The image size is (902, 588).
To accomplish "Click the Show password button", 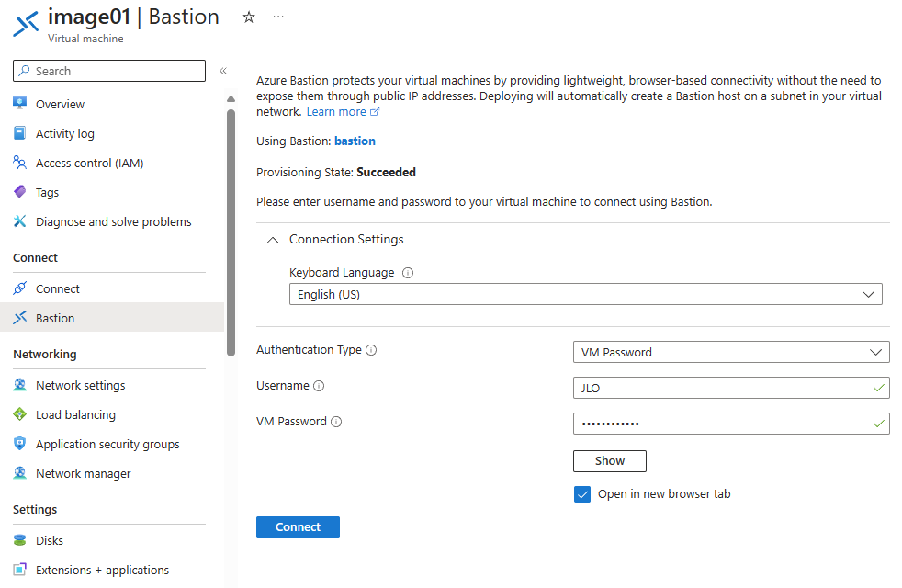I will (x=610, y=461).
